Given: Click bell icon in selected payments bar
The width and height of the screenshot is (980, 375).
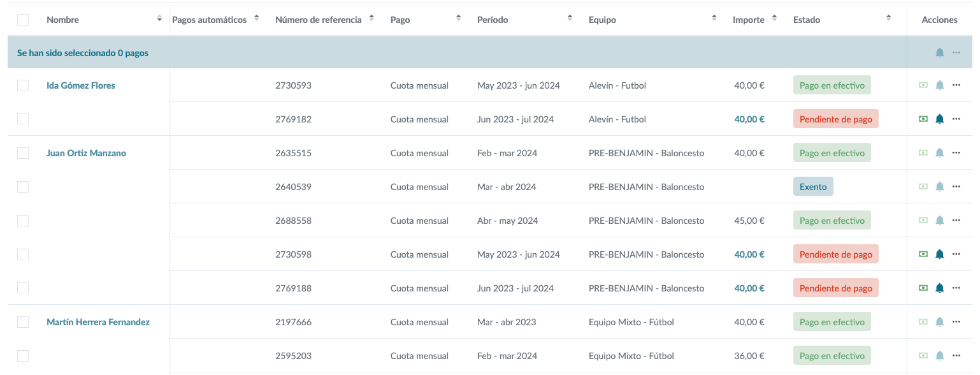Looking at the screenshot, I should pyautogui.click(x=939, y=52).
